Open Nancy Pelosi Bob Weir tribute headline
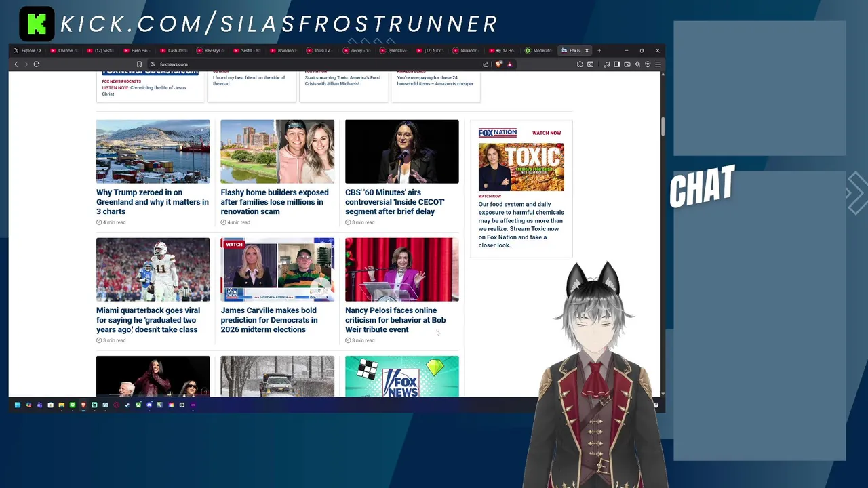 (395, 320)
